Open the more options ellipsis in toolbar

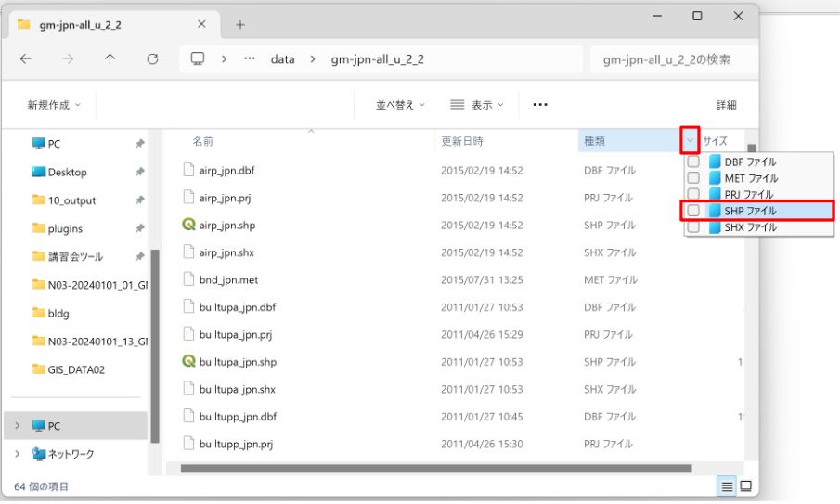[x=540, y=105]
